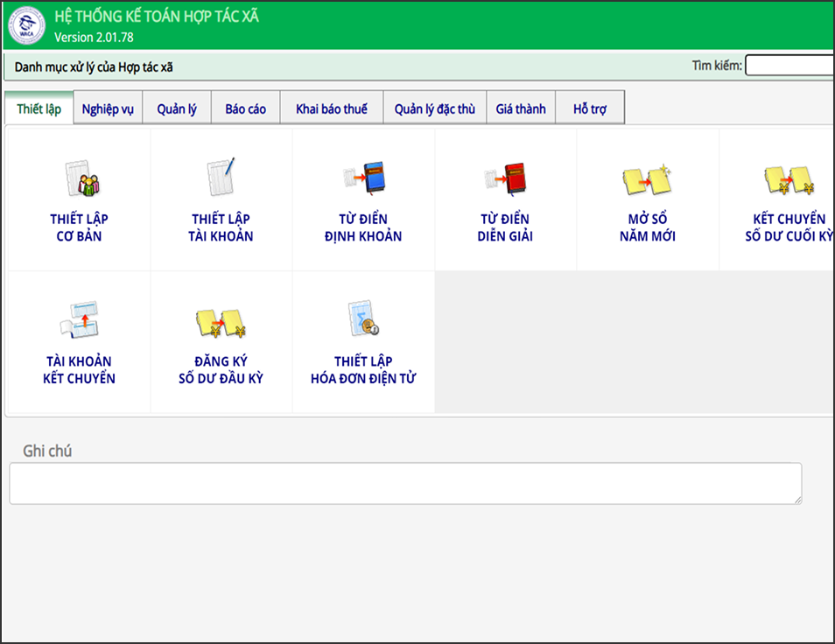Click the ĐĂNG KÝ SỐ DƯ ĐẦU KỲ label
Viewport: 835px width, 644px height.
point(221,370)
